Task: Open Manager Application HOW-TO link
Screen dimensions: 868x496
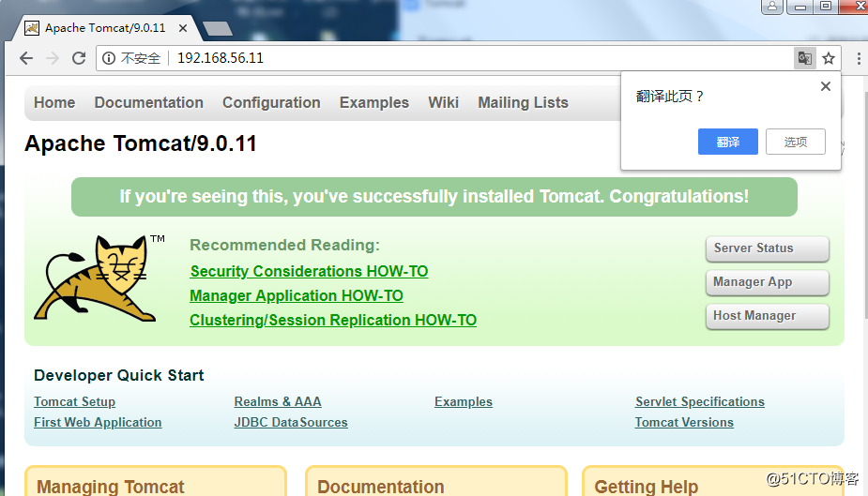Action: tap(297, 296)
